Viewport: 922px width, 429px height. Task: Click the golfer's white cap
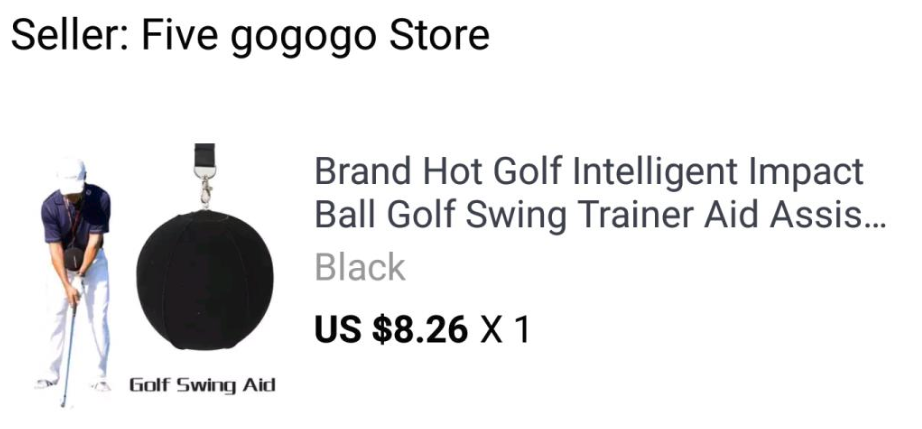click(x=72, y=175)
